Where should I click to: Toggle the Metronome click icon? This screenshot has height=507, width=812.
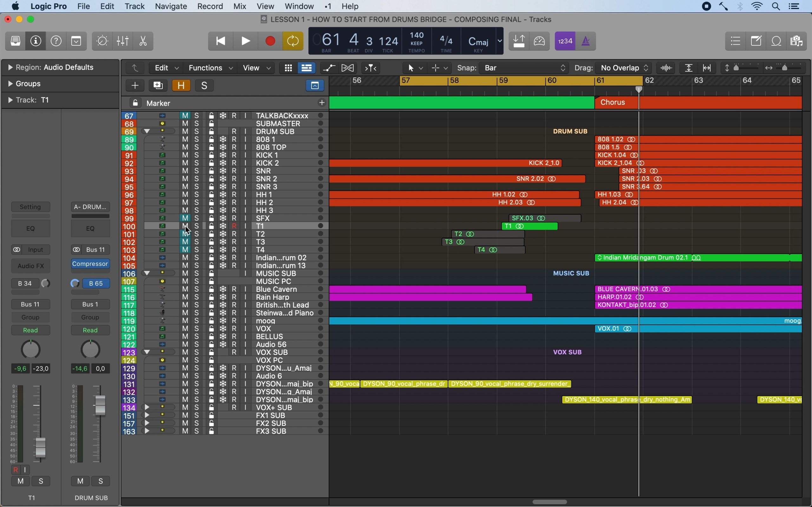[586, 41]
